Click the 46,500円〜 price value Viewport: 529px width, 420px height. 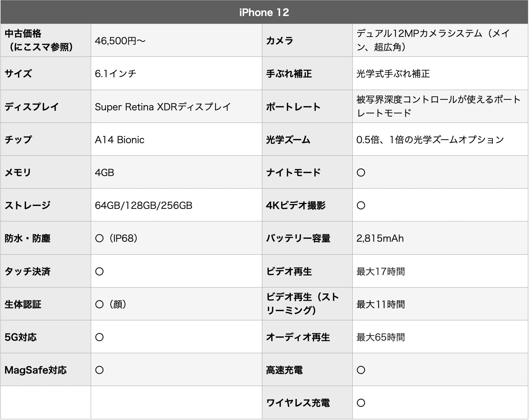120,41
